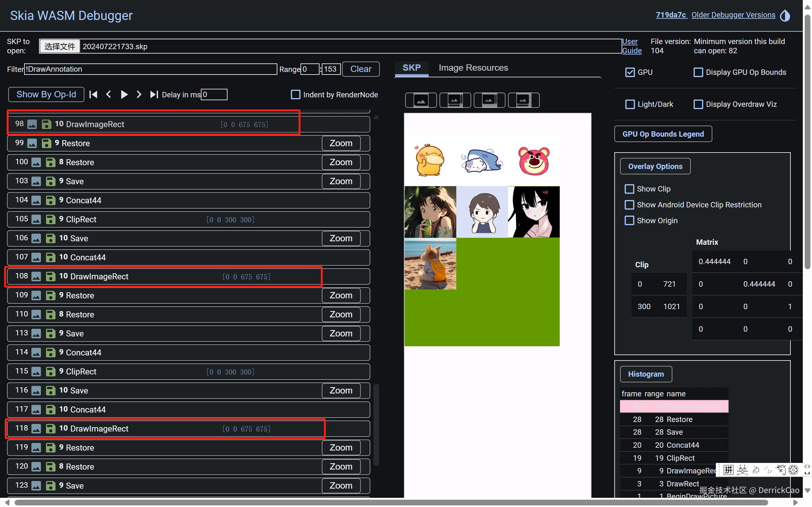Screen dimensions: 812x507
Task: Click the water drop theme icon
Action: click(x=785, y=16)
